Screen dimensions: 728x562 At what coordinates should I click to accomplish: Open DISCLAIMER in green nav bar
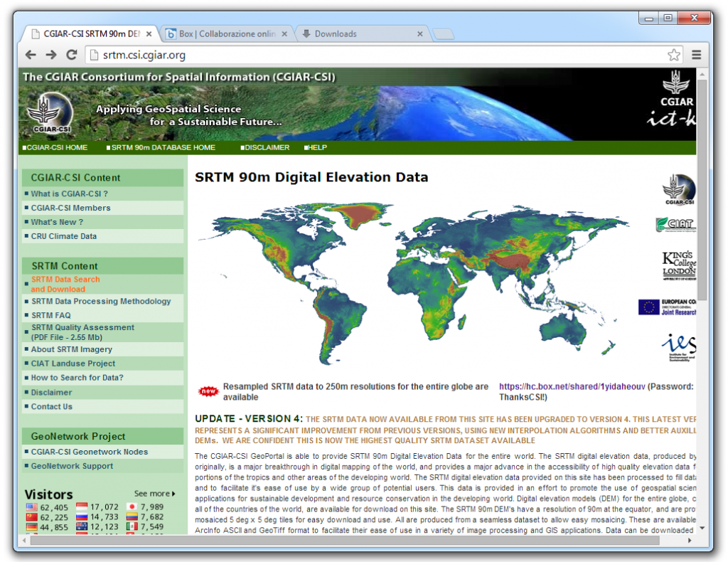(264, 147)
